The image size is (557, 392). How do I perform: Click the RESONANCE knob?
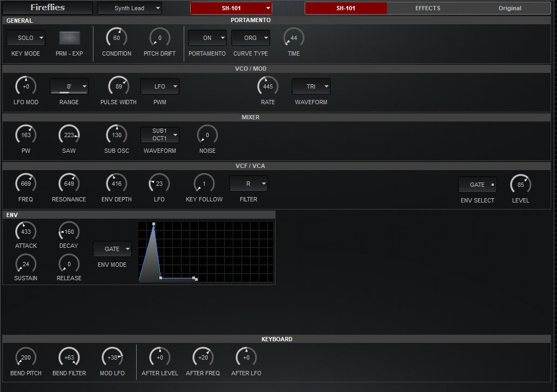(x=69, y=184)
